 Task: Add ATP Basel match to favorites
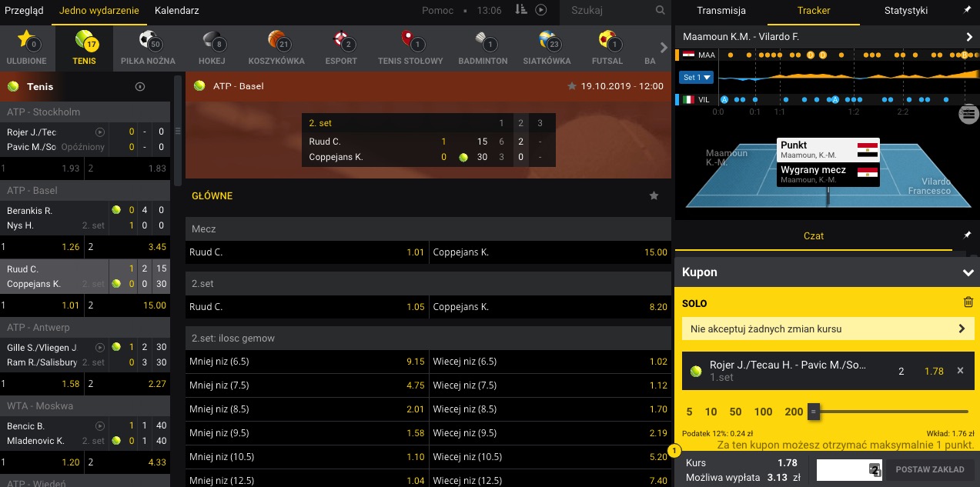click(x=571, y=86)
